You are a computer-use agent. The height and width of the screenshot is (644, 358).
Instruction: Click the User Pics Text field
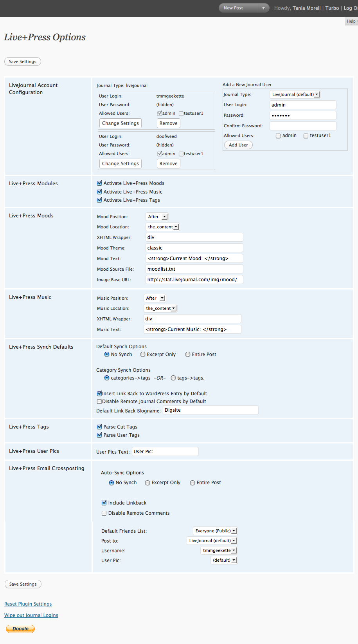165,452
